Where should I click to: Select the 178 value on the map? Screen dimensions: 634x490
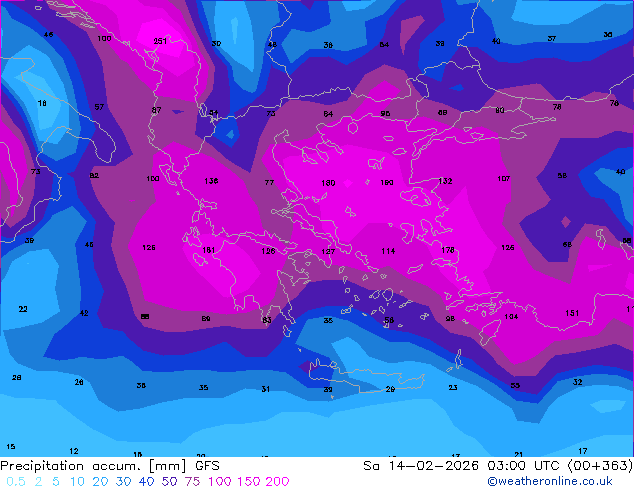[x=448, y=250]
